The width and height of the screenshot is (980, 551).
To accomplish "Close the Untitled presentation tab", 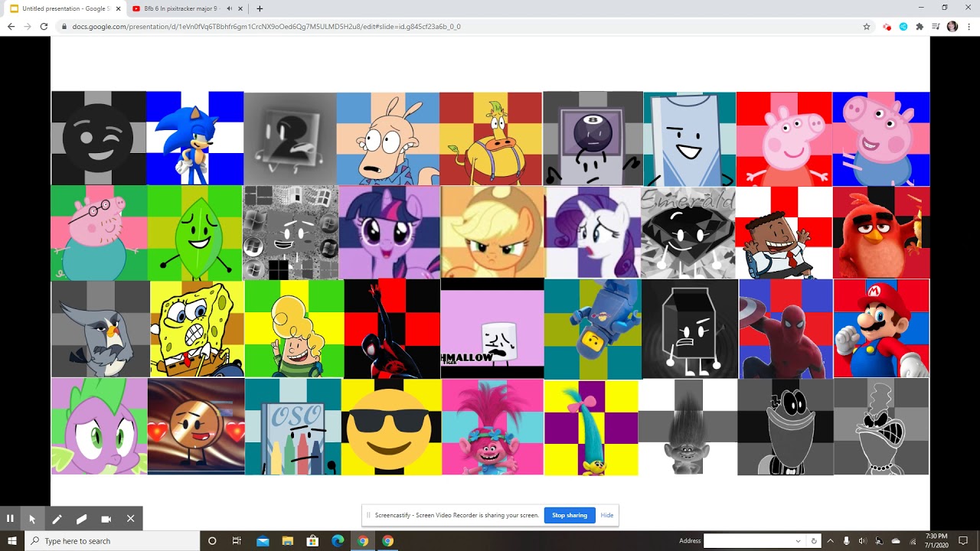I will click(x=118, y=8).
